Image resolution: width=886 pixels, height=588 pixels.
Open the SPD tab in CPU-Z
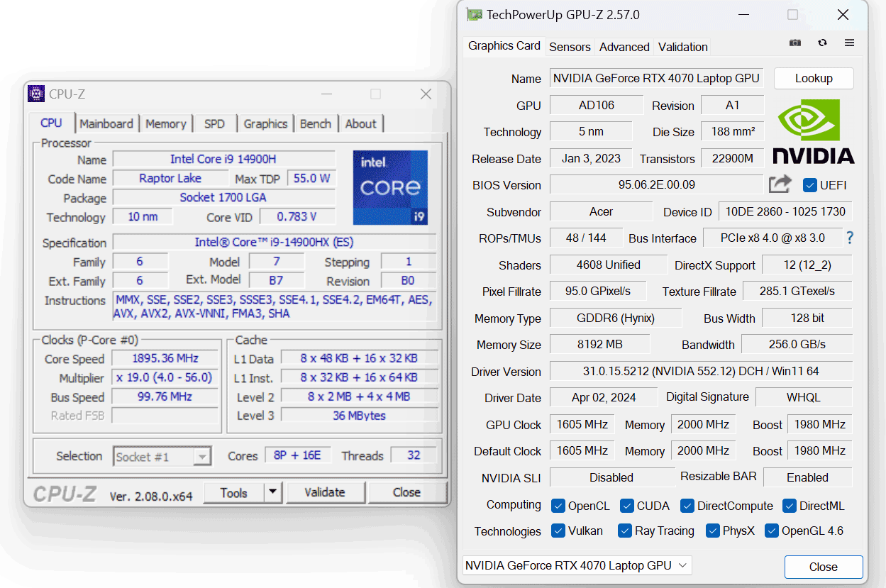(214, 123)
